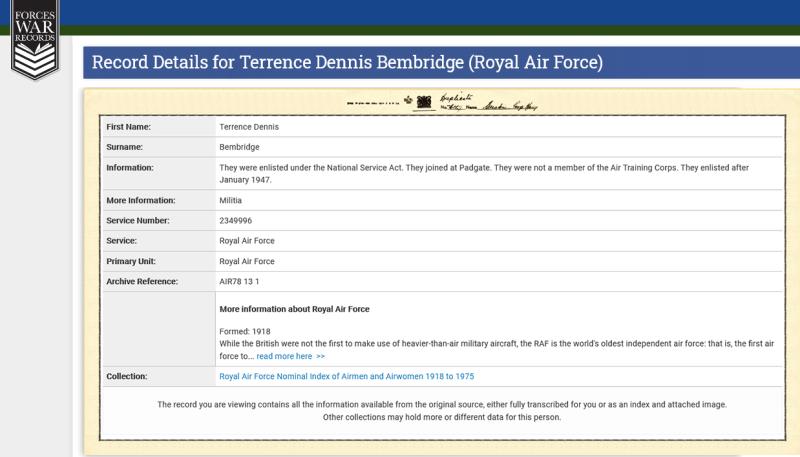800x457 pixels.
Task: Click the Primary Unit value Royal Air Force
Action: 246,261
